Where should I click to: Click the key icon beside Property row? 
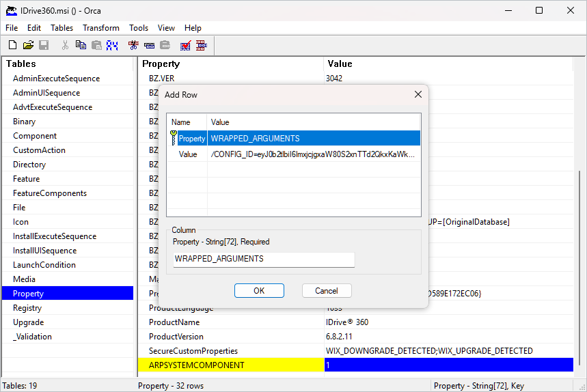click(173, 139)
